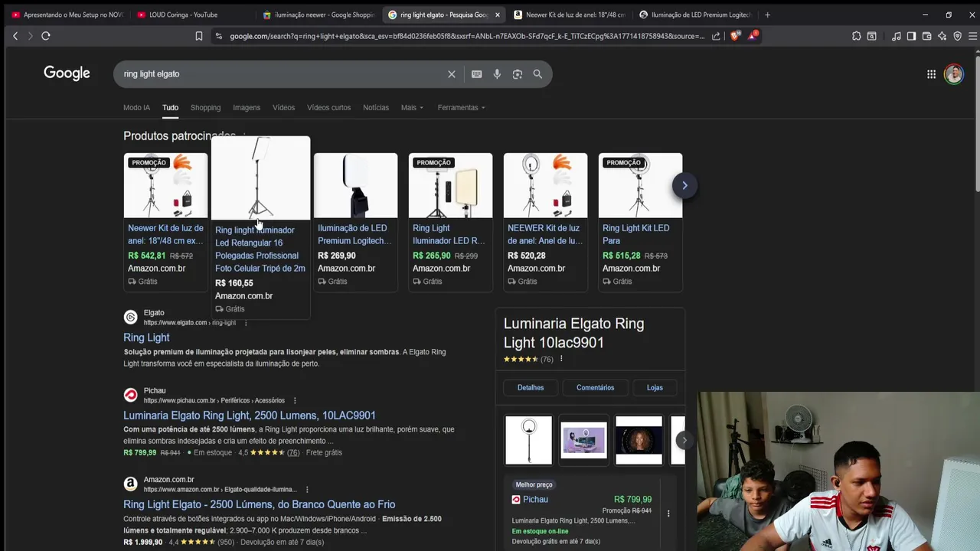980x551 pixels.
Task: Open the browser hamburger menu
Action: (x=973, y=36)
